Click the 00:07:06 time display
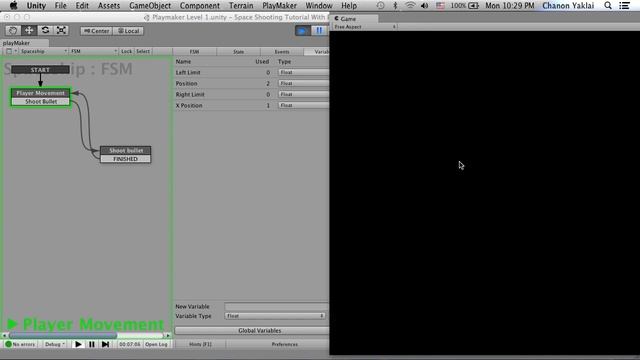The image size is (640, 360). click(129, 344)
